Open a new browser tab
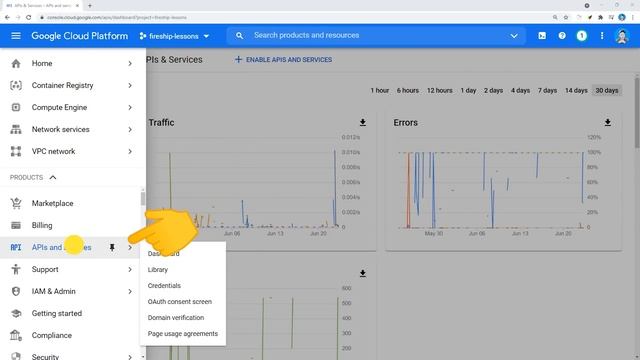Image resolution: width=640 pixels, height=360 pixels. click(90, 6)
